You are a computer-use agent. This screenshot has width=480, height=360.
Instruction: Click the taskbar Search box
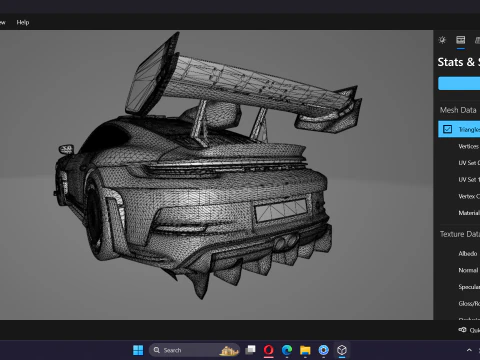pyautogui.click(x=194, y=350)
